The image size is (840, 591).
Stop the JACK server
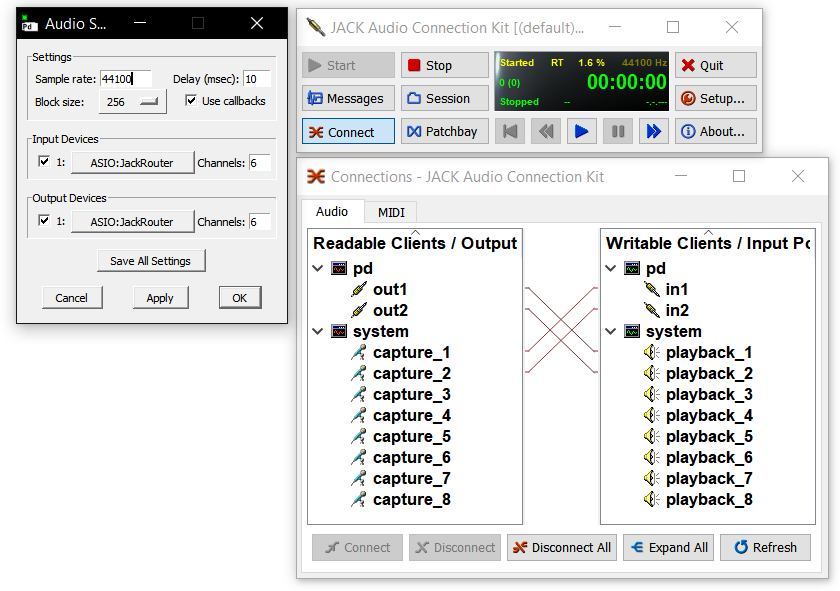coord(445,65)
